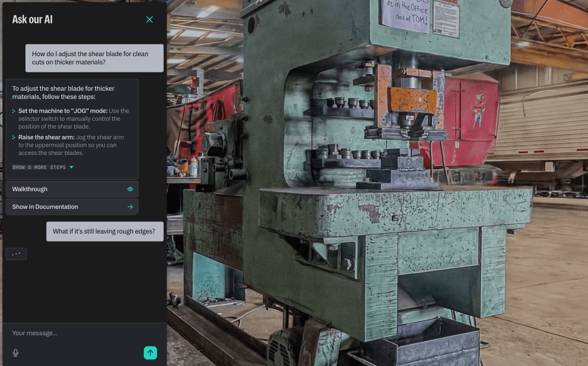This screenshot has width=588, height=366.
Task: Click the microphone voice input icon
Action: pos(16,353)
